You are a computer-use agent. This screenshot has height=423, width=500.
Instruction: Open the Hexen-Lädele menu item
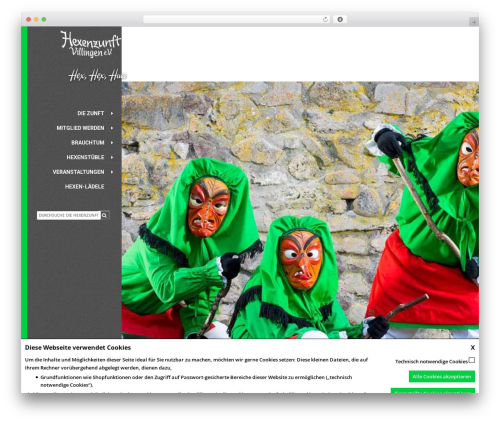point(84,187)
